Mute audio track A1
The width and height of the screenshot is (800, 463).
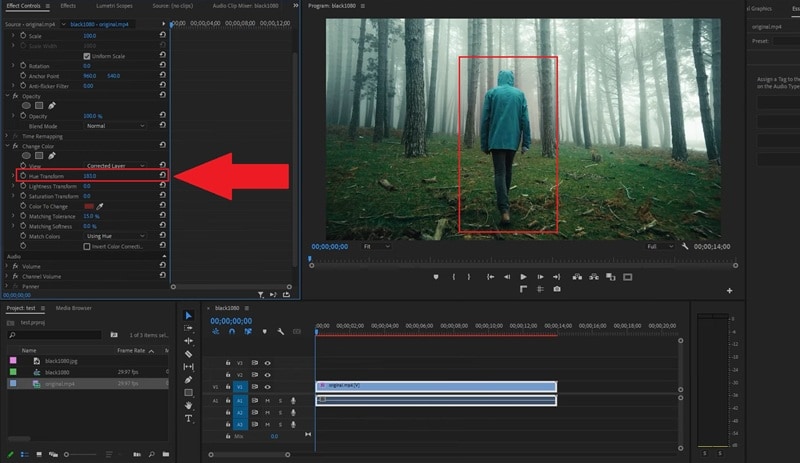coord(267,401)
